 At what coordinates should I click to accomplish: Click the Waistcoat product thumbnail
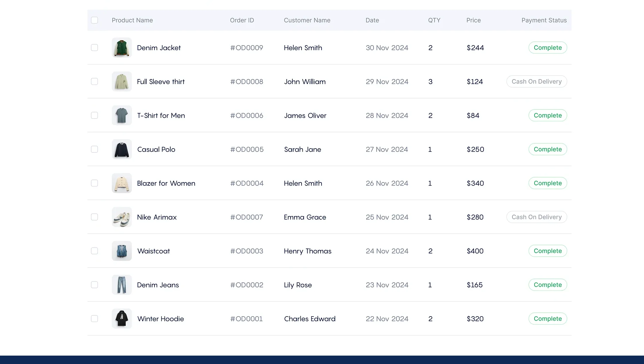[122, 251]
